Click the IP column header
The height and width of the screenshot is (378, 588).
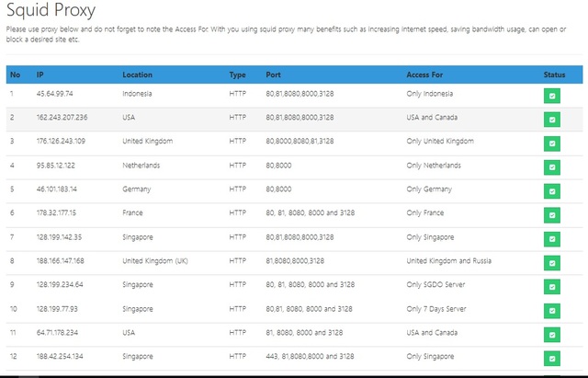click(x=40, y=74)
